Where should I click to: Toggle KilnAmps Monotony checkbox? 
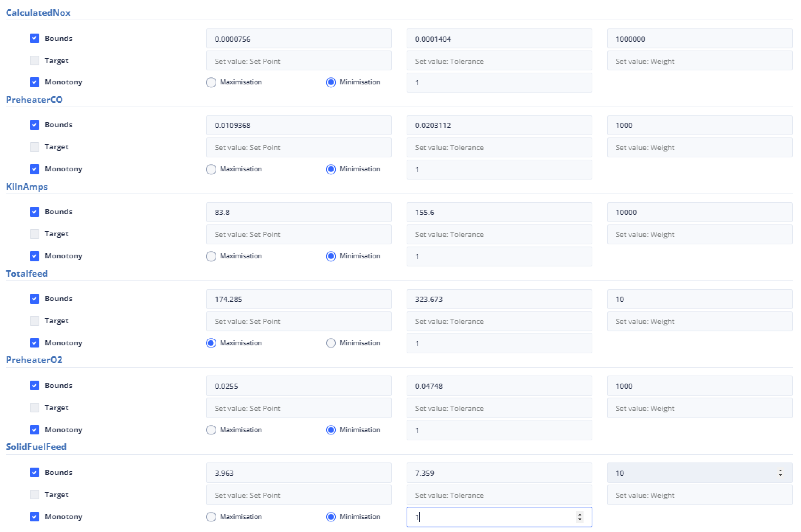coord(34,256)
